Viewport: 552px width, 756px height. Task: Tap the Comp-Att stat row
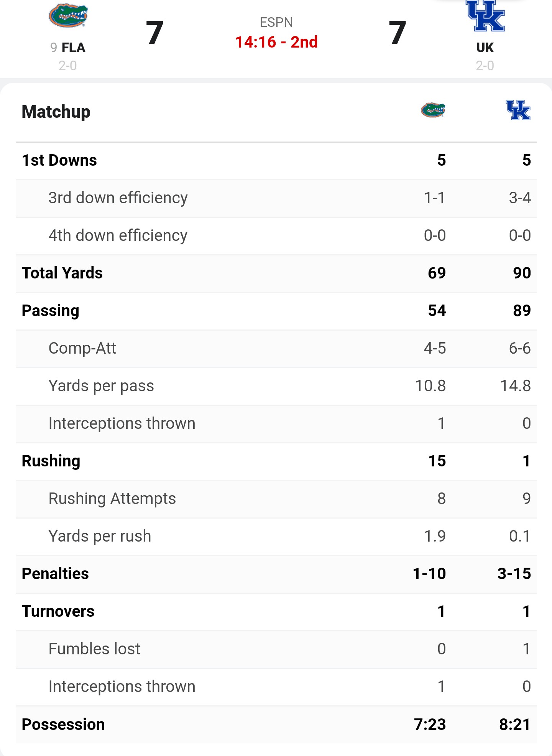(x=276, y=348)
